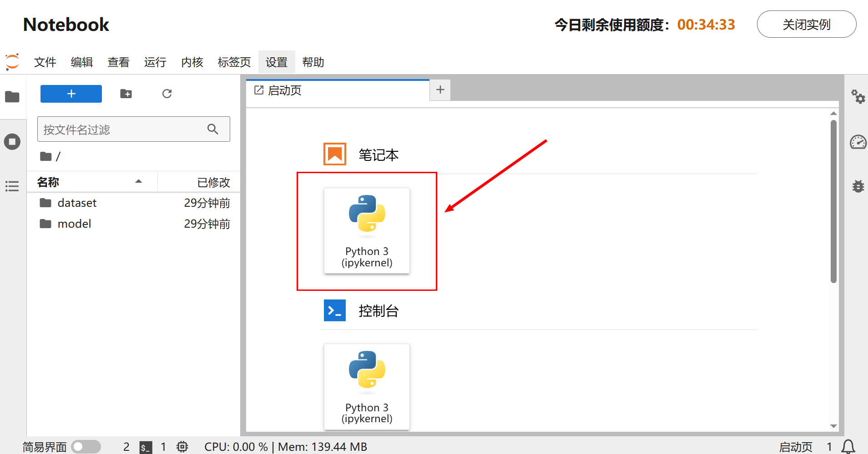Open the file browser sidebar panel

pos(12,97)
